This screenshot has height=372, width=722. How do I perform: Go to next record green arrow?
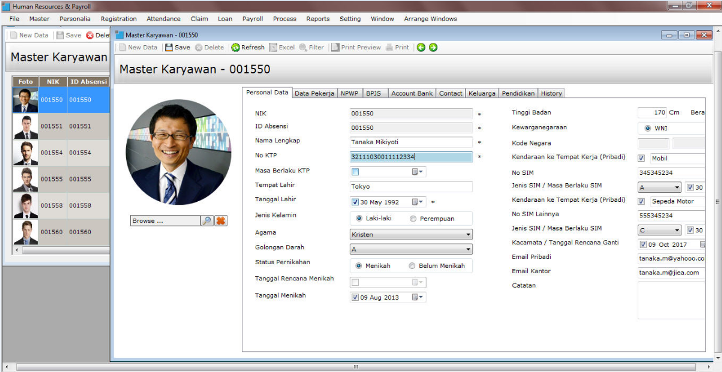pos(433,47)
